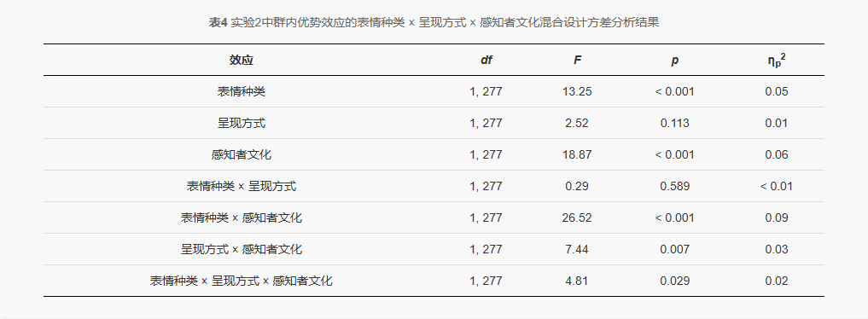868x319 pixels.
Task: Click the df column header
Action: (486, 61)
